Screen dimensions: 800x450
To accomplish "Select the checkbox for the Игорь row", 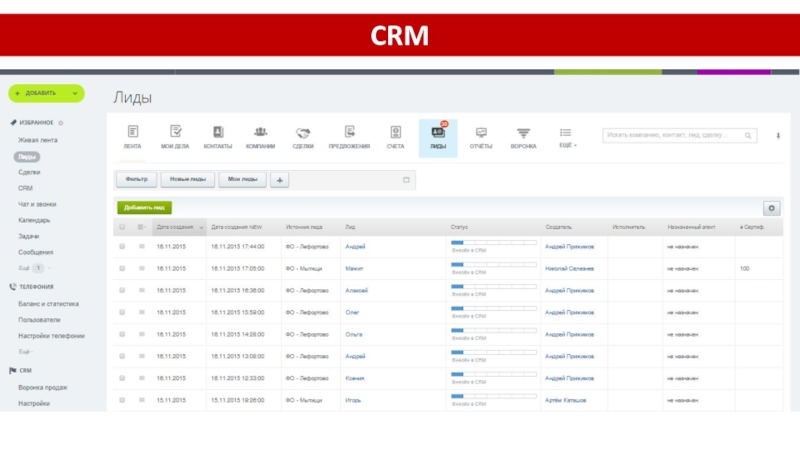I will click(122, 400).
